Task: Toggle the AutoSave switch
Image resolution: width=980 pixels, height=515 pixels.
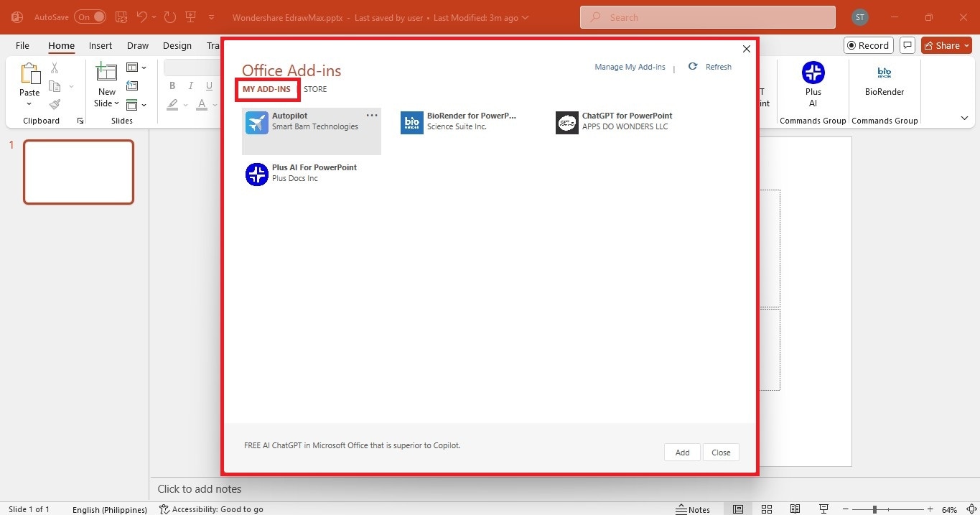Action: (x=90, y=17)
